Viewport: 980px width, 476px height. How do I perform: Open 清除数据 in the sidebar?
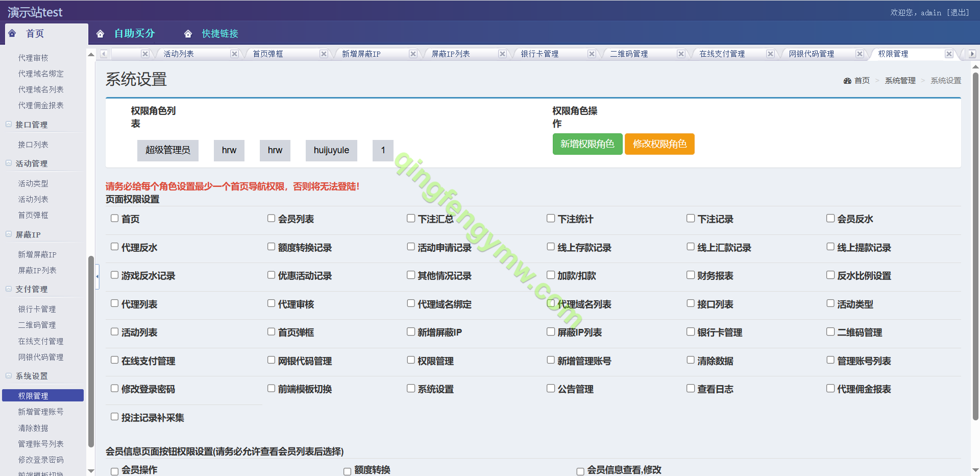click(33, 428)
